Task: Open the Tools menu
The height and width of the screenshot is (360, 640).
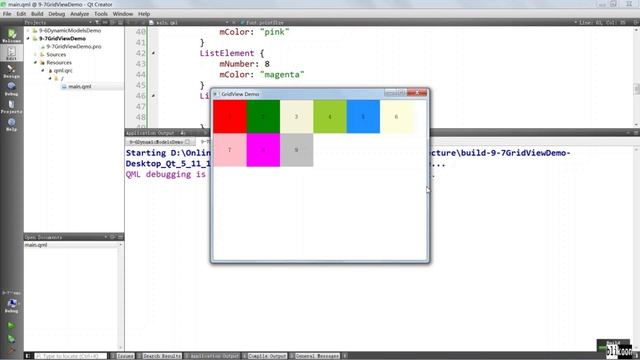Action: (101, 14)
